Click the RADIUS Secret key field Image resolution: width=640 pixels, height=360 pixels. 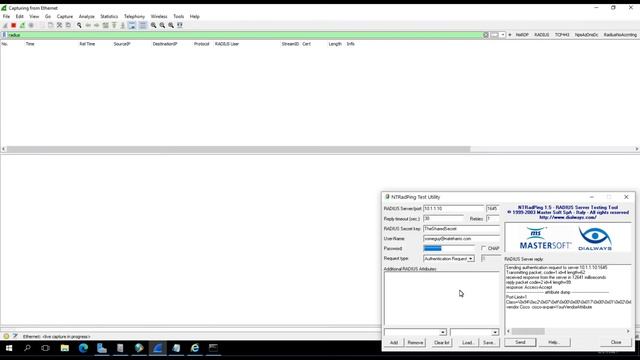[461, 229]
